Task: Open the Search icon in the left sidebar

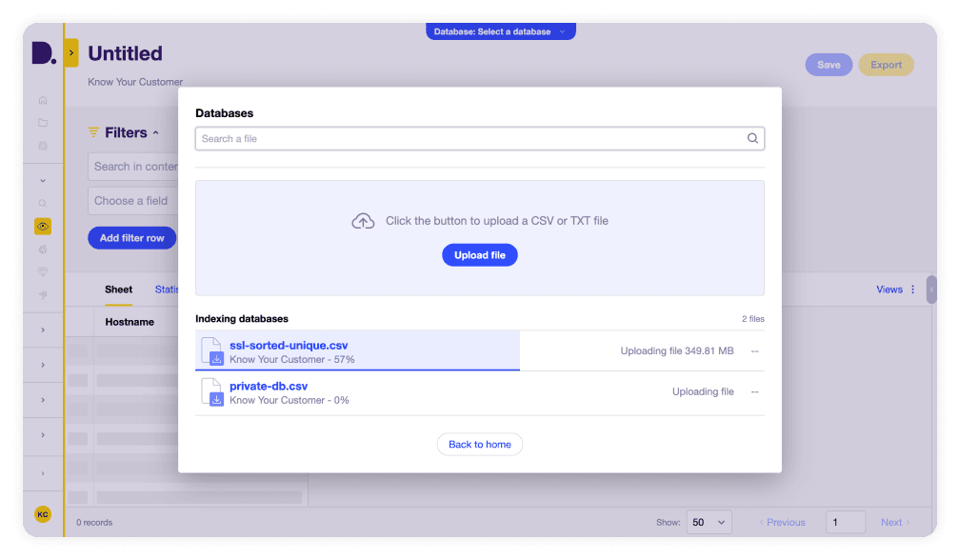Action: point(43,202)
